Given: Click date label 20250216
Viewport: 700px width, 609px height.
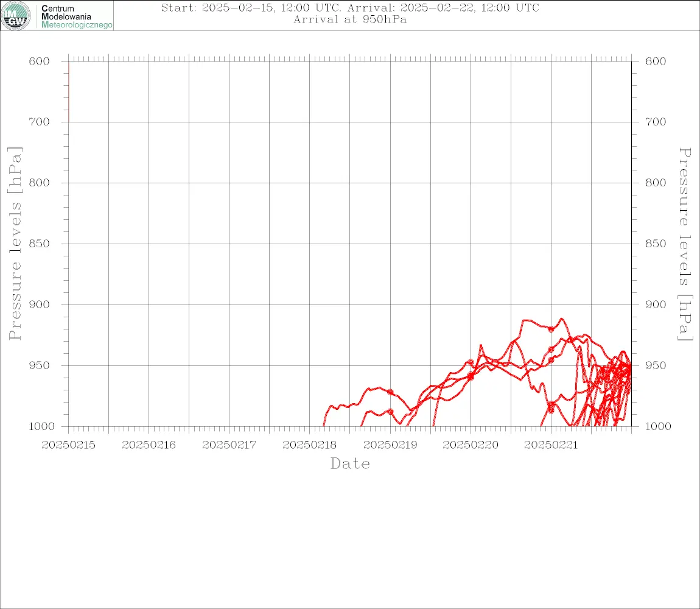Looking at the screenshot, I should point(149,445).
